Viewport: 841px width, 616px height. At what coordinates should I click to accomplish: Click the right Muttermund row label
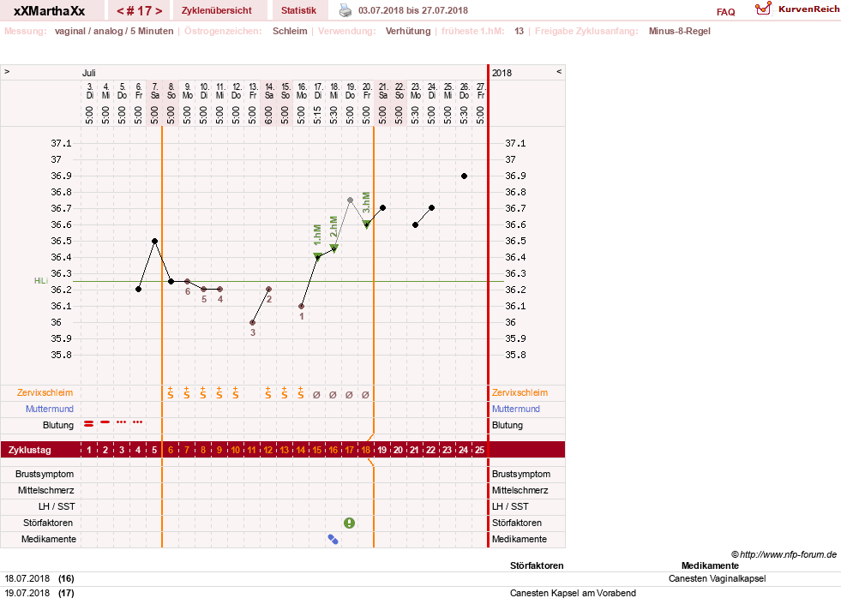coord(516,409)
